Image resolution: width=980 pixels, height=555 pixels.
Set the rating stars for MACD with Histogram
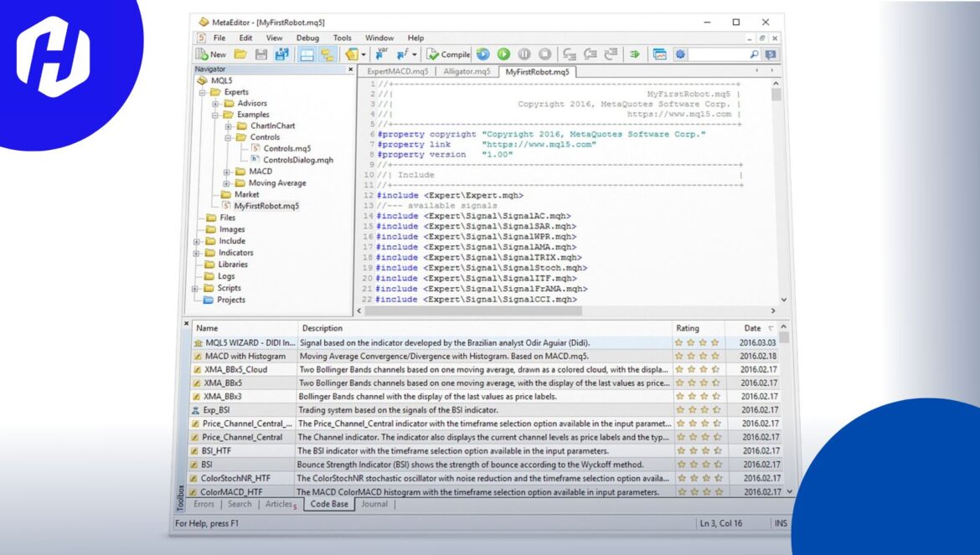(696, 355)
